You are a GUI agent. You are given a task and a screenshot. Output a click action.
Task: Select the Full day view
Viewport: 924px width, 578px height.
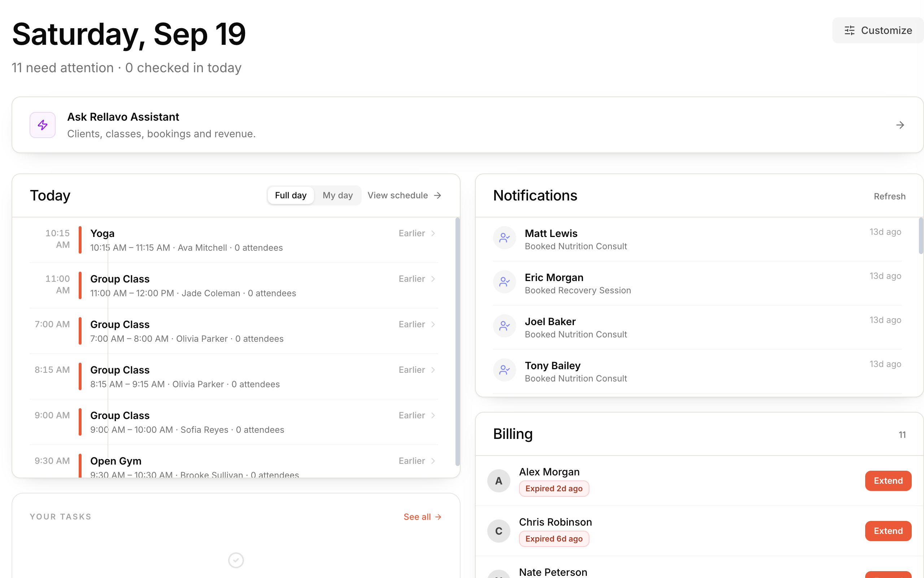291,195
